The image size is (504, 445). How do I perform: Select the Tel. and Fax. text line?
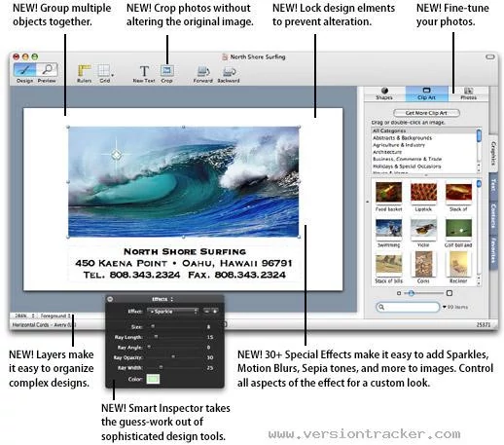(x=184, y=275)
